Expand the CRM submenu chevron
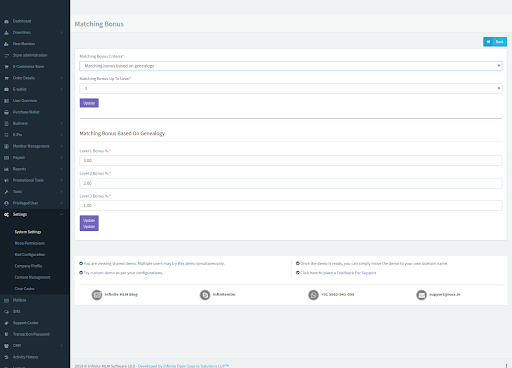 (x=62, y=346)
